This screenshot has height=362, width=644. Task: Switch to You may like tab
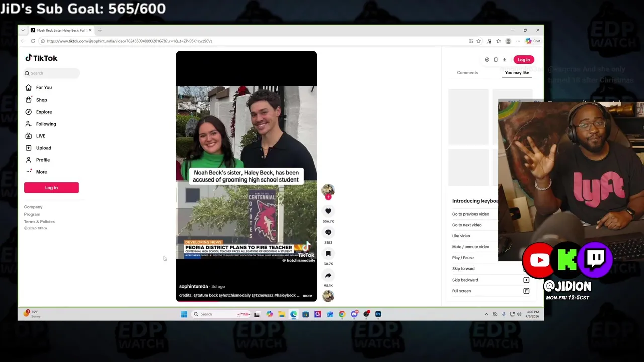pyautogui.click(x=517, y=73)
